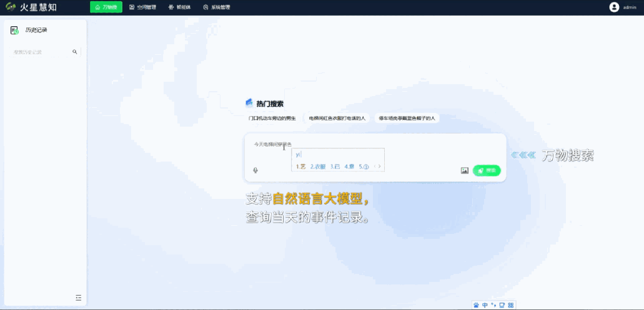Click the image upload icon beside search
Screen dimensions: 644x310
tap(464, 170)
